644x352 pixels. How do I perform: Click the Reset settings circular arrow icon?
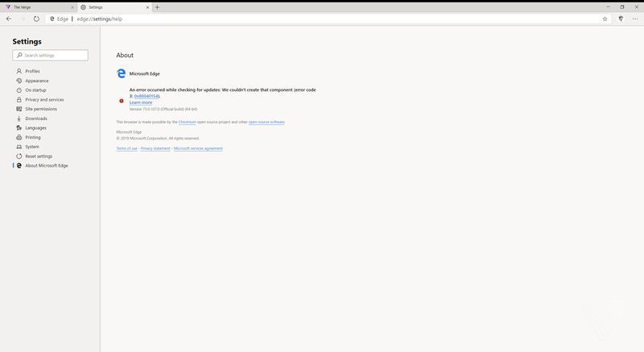[19, 156]
